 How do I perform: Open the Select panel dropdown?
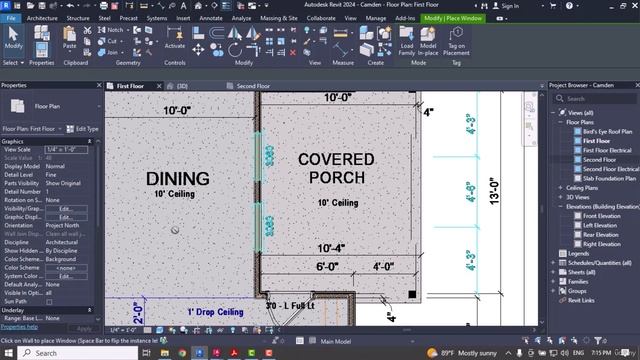coord(13,63)
